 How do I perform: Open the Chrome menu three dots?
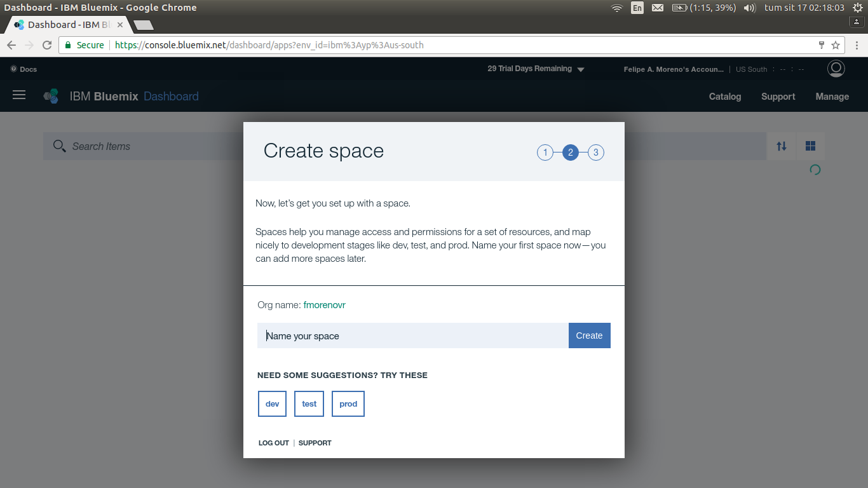point(857,45)
